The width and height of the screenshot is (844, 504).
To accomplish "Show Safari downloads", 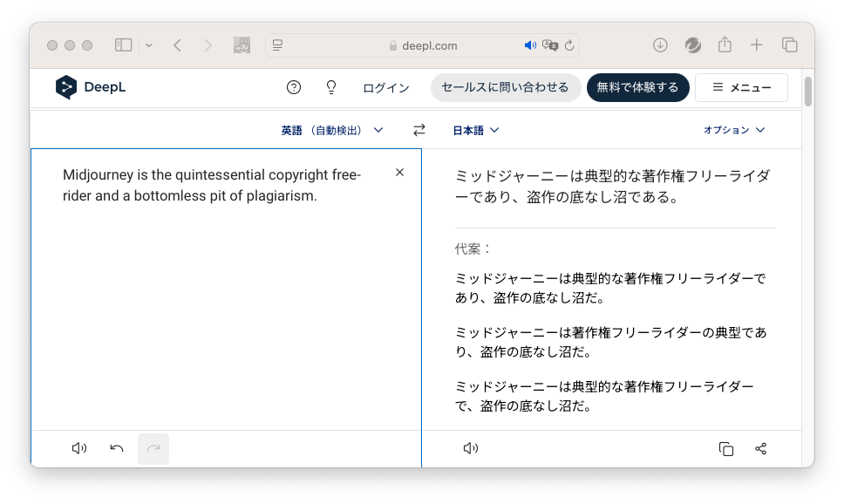I will click(x=660, y=45).
